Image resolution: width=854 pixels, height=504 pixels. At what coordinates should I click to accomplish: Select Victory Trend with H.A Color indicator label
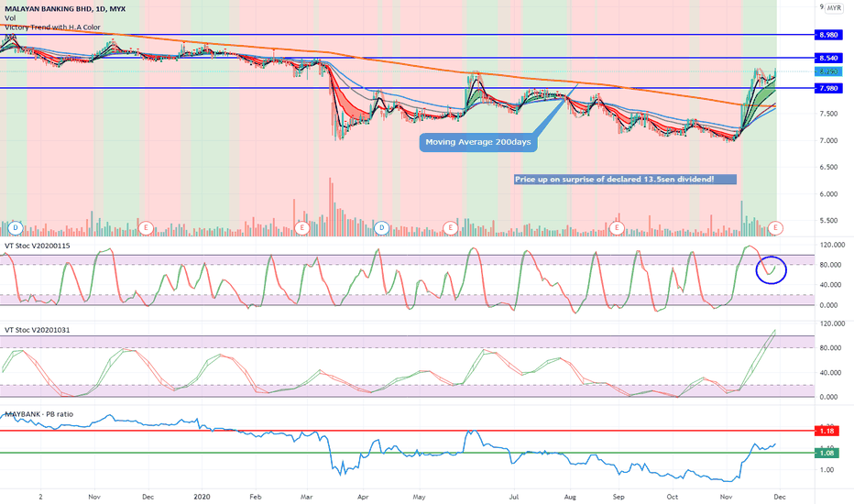click(52, 27)
